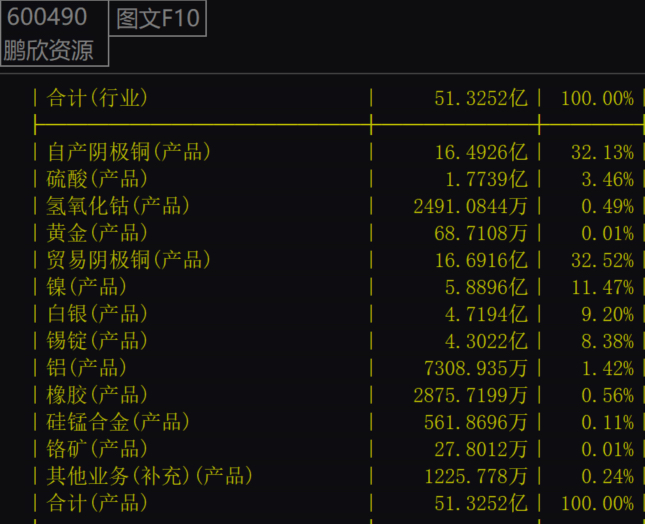Click the 600490 鹏欣资源 stock label
The width and height of the screenshot is (645, 524).
[54, 33]
